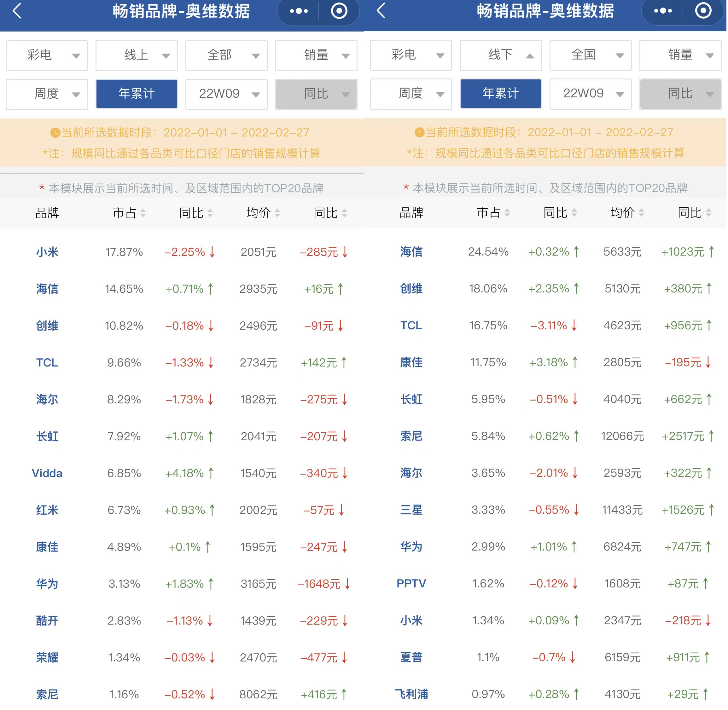
Task: Select +2517元 price change value
Action: tap(684, 437)
